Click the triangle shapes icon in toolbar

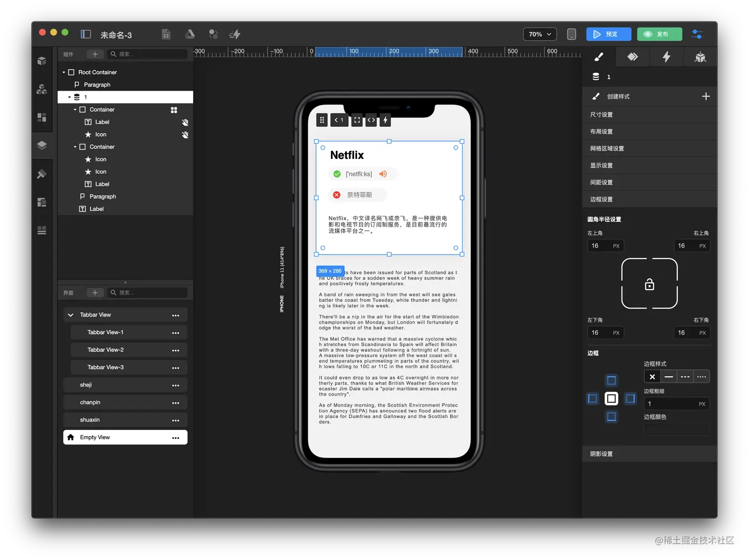(x=190, y=34)
